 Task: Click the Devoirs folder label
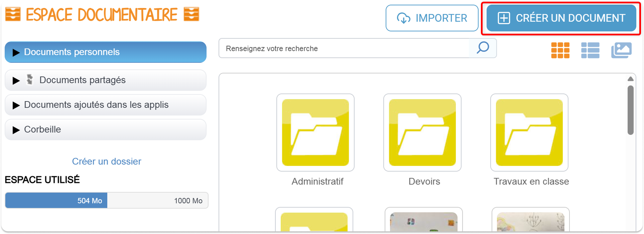coord(424,181)
